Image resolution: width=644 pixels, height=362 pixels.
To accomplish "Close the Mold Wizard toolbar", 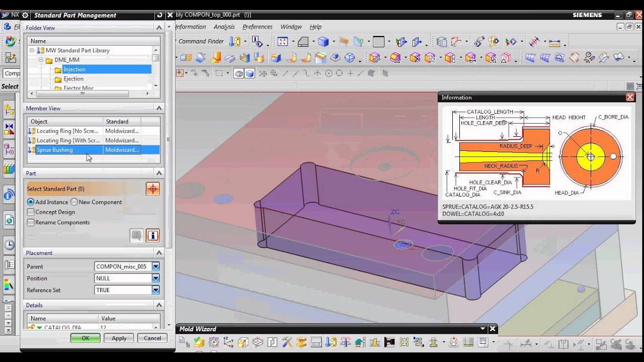I will (x=493, y=329).
